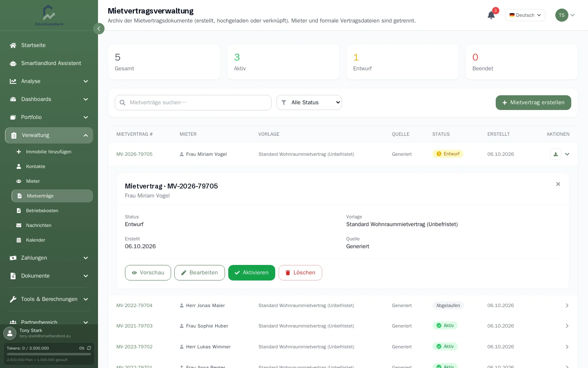The height and width of the screenshot is (368, 588).
Task: Click the Aktiv summary card
Action: coord(283,62)
